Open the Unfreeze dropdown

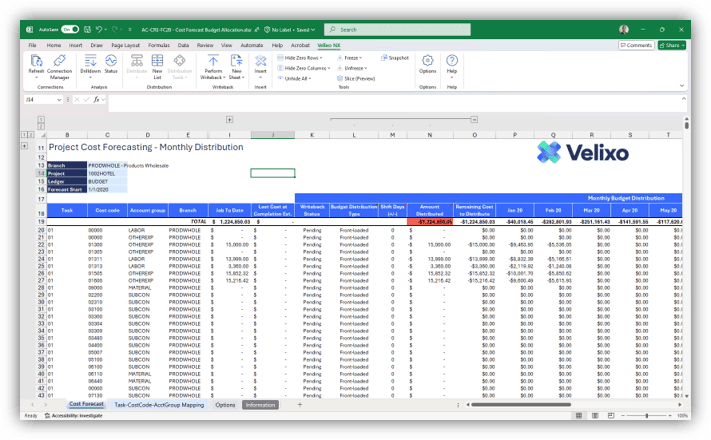pyautogui.click(x=352, y=68)
